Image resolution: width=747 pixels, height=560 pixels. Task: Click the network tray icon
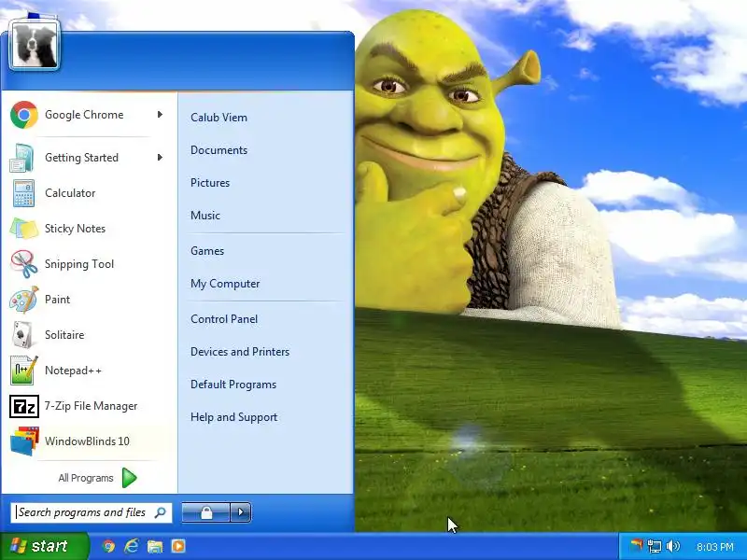(x=655, y=547)
